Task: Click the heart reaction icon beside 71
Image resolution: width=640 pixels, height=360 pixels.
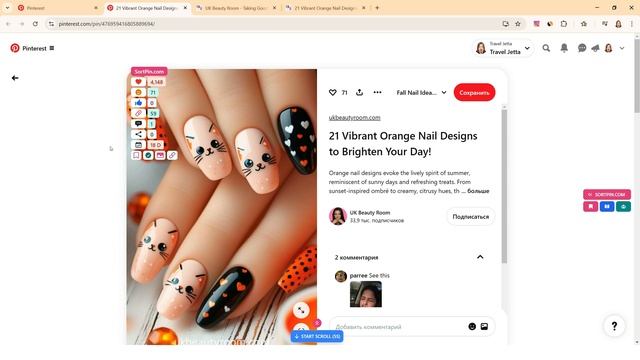Action: (x=333, y=93)
